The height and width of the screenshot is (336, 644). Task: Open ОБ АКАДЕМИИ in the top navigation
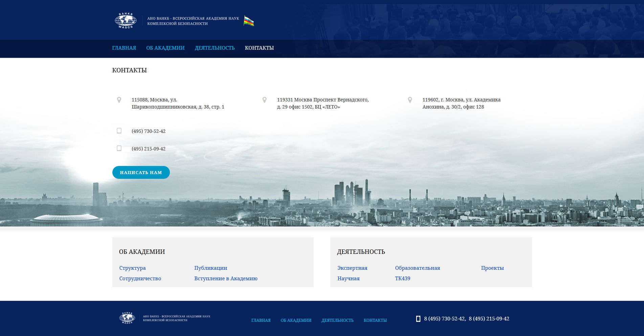click(x=165, y=48)
